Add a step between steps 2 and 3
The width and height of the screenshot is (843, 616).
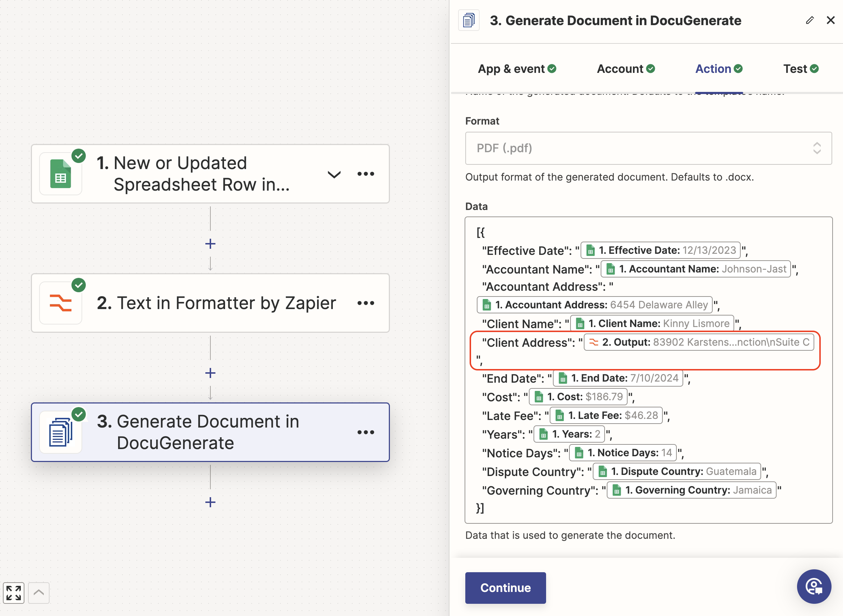[210, 373]
